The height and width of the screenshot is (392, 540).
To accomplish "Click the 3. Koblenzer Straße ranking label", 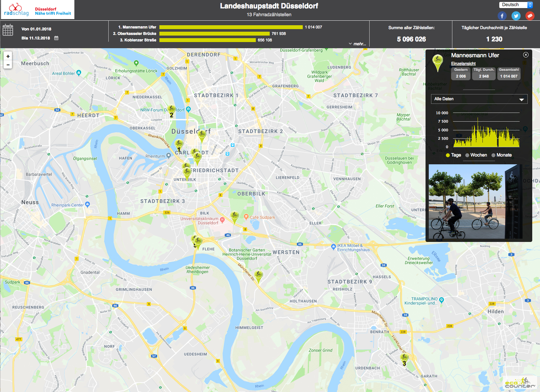I will (x=138, y=40).
